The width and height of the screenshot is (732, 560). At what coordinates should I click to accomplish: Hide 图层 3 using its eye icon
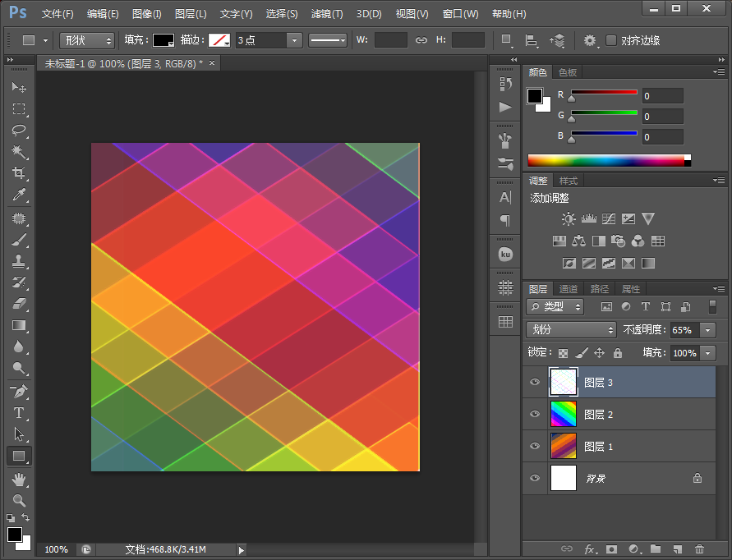pos(535,383)
